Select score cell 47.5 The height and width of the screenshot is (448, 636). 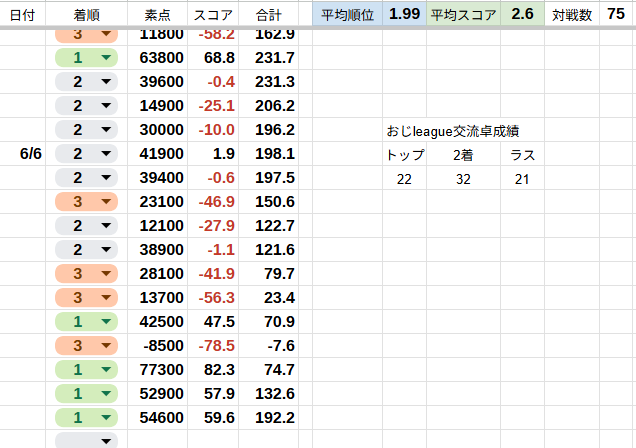(213, 322)
